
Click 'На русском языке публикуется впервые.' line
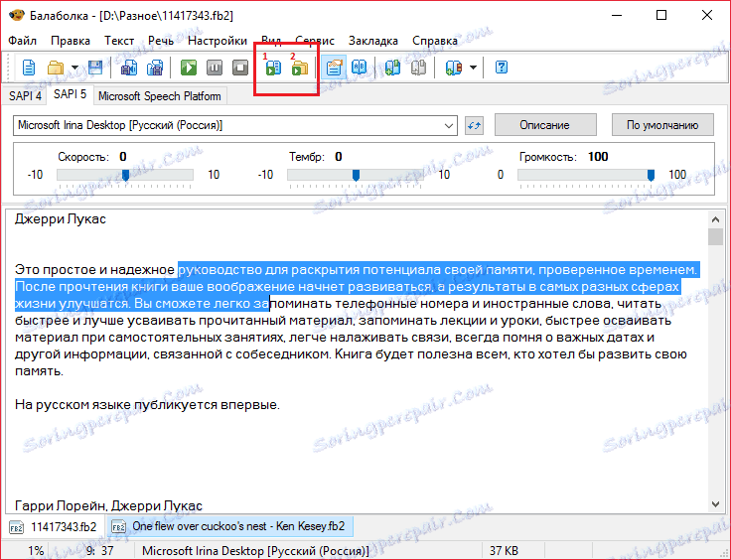(147, 404)
